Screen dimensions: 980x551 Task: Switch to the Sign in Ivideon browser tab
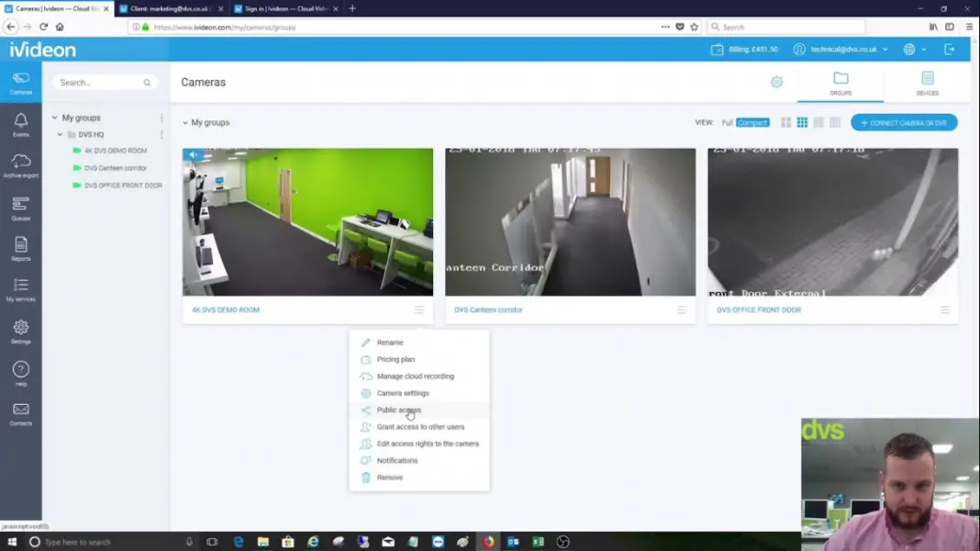[285, 9]
